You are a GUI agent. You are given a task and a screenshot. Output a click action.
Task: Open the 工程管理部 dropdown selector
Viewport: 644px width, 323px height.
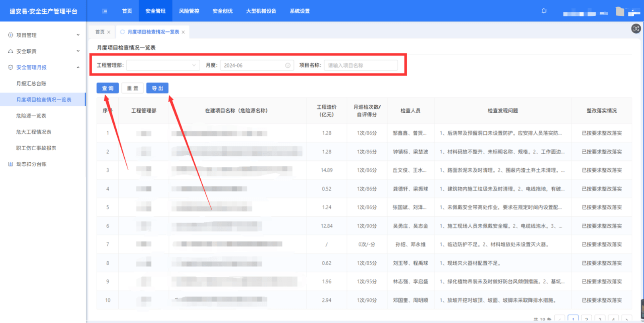[163, 65]
